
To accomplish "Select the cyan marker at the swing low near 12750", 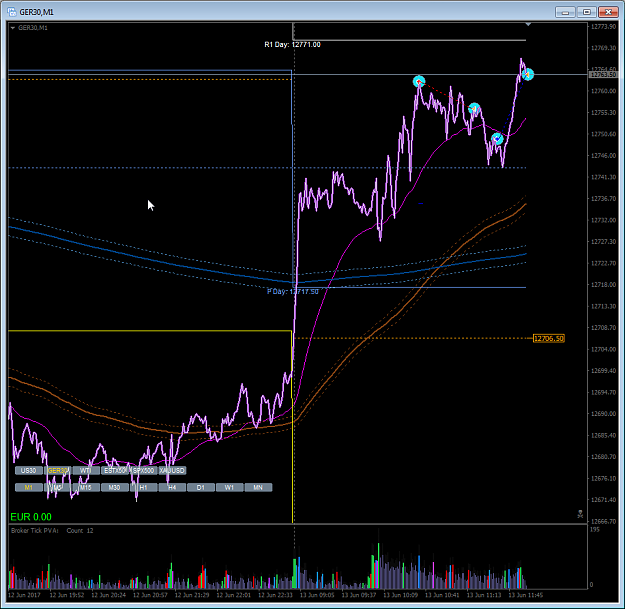I will click(497, 139).
